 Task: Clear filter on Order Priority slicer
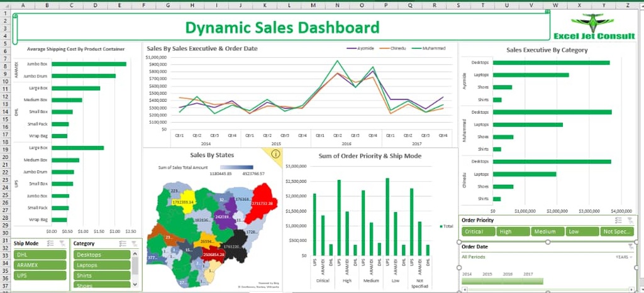click(630, 220)
